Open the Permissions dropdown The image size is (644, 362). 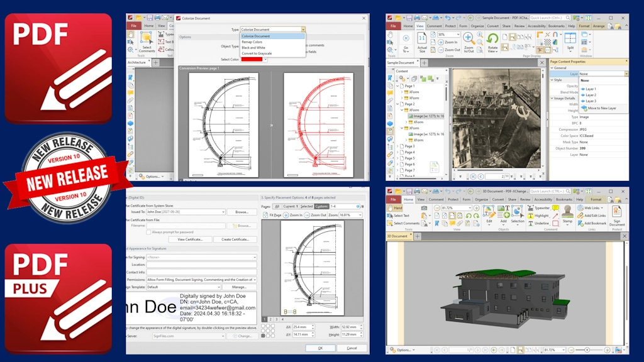[x=201, y=280]
